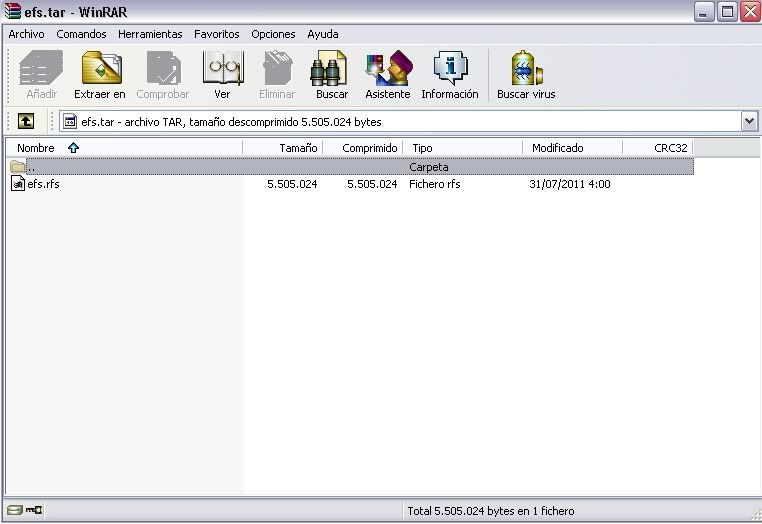Launch the Asistente wizard icon
Screen dimensions: 762x524
[389, 69]
